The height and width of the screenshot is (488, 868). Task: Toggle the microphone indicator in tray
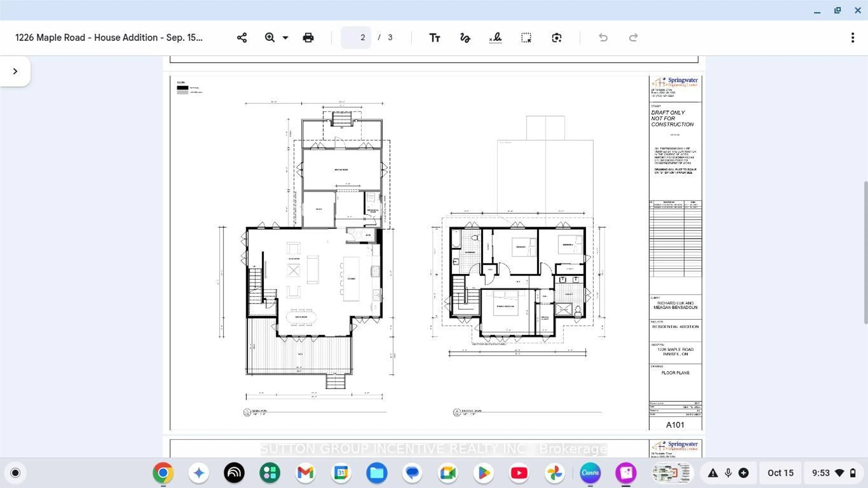728,473
